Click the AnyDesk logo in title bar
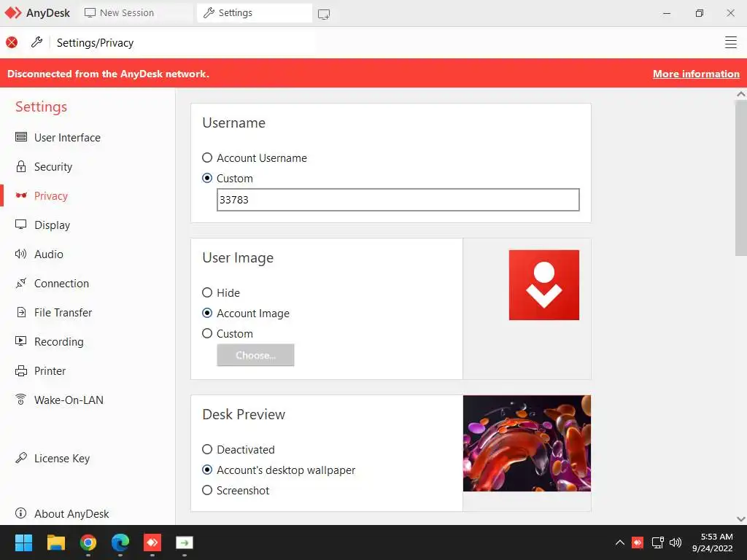The height and width of the screenshot is (560, 747). coord(13,13)
